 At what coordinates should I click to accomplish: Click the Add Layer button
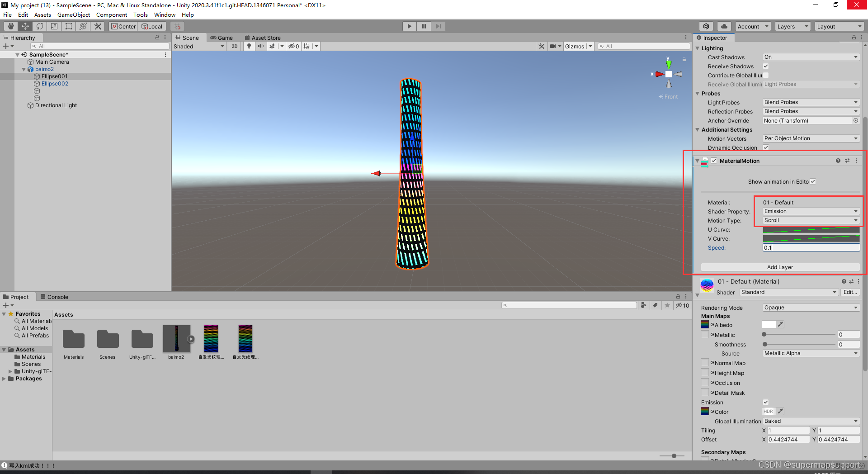(780, 267)
